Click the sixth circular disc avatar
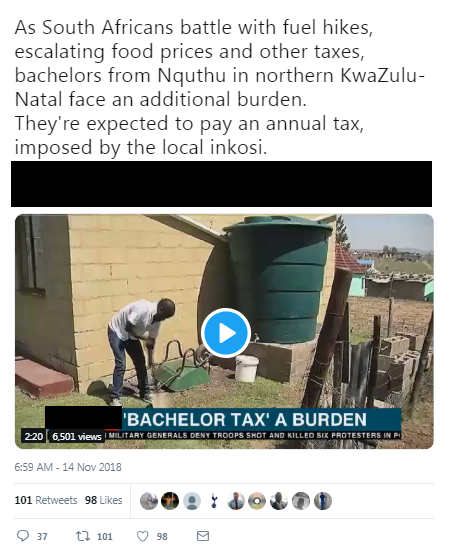Screen dimensions: 456x555 click(257, 501)
